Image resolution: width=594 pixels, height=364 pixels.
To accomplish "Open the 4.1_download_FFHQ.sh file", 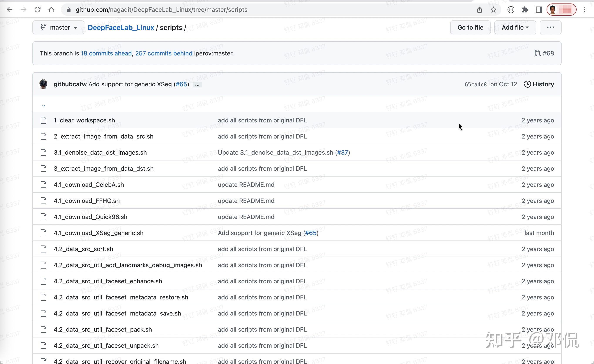I will [x=87, y=201].
